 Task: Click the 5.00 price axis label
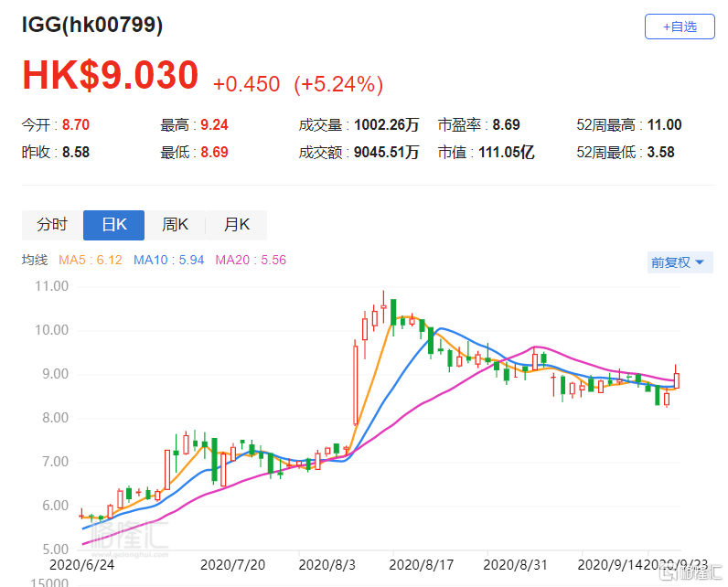(x=55, y=550)
